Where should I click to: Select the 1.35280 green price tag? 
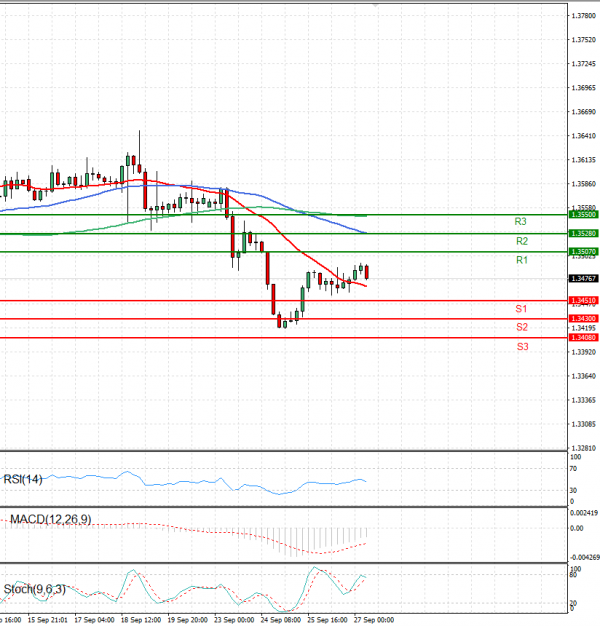(x=583, y=234)
